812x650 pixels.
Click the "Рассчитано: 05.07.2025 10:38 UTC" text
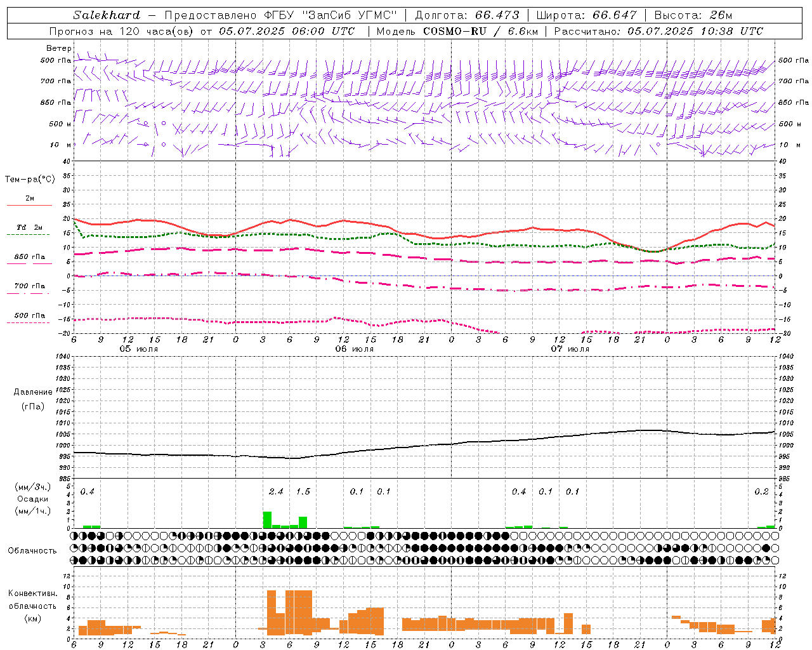(658, 31)
